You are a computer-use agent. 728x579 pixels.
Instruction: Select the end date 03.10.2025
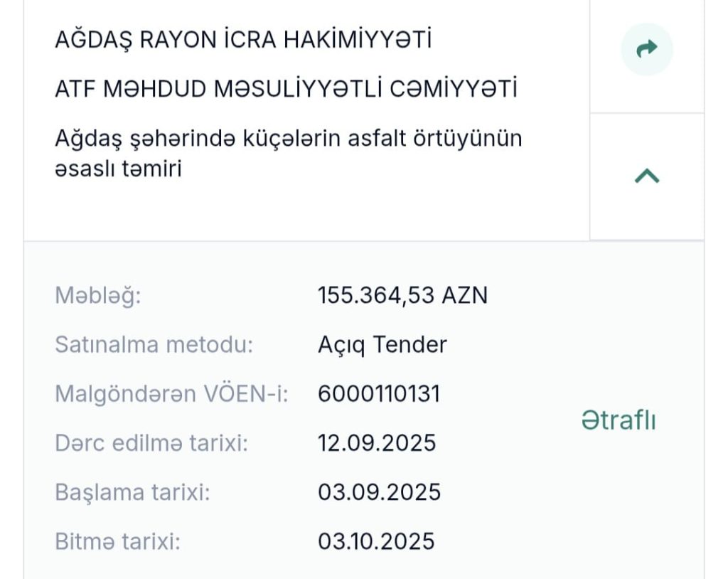(376, 542)
